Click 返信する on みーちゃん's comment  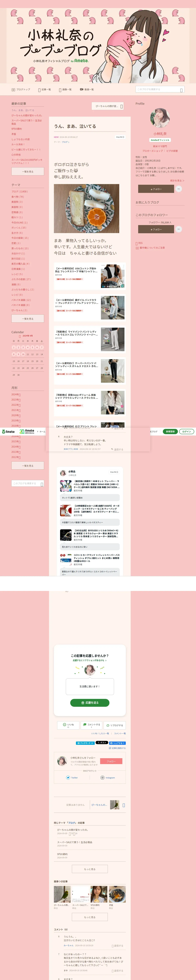click(118, 945)
